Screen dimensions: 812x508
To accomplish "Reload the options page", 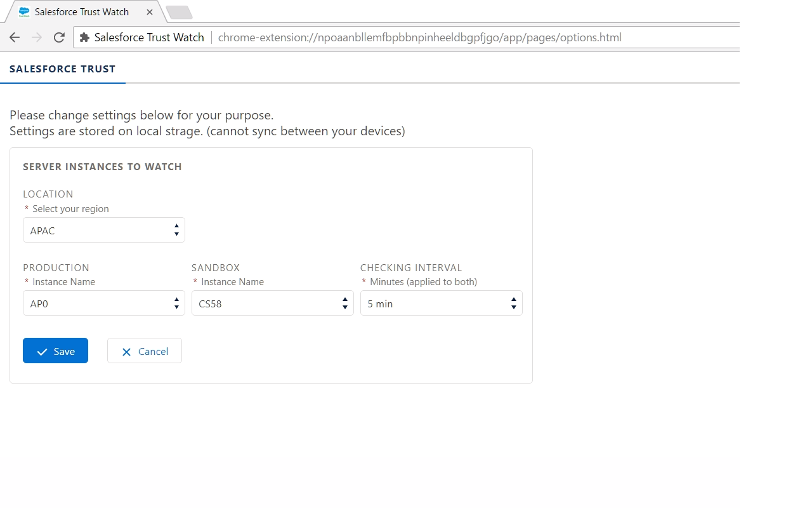I will point(59,37).
